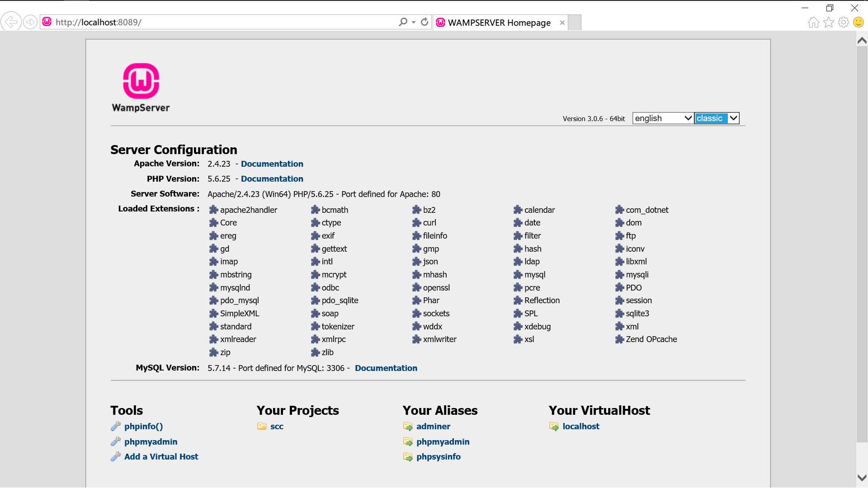The image size is (868, 488).
Task: Refresh the page with the reload icon
Action: pos(425,22)
